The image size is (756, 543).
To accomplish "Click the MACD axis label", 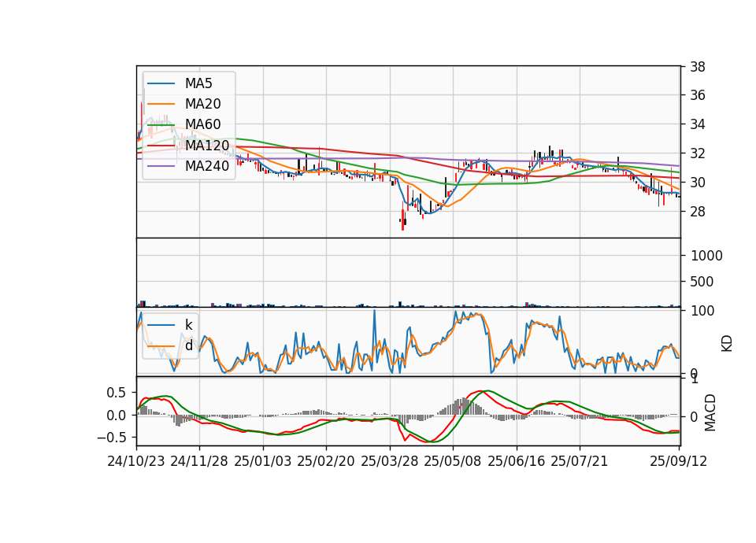I will click(x=710, y=413).
